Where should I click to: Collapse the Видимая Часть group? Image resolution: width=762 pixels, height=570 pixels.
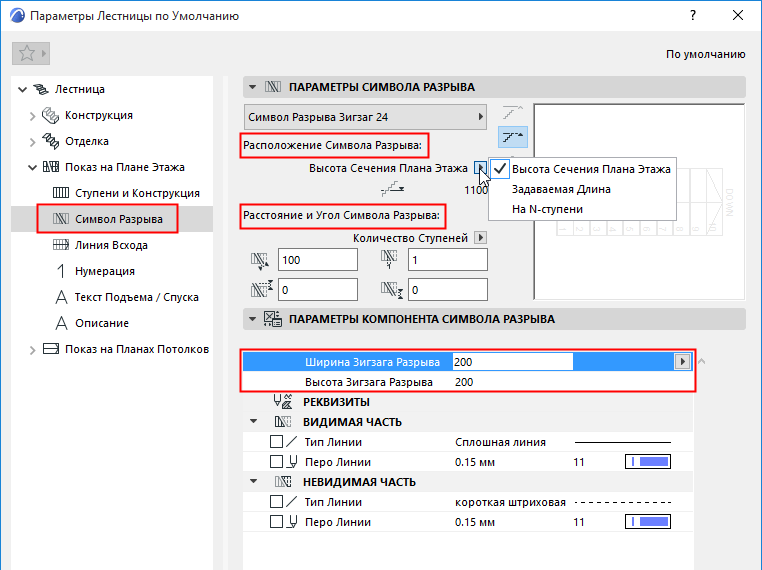coord(254,421)
